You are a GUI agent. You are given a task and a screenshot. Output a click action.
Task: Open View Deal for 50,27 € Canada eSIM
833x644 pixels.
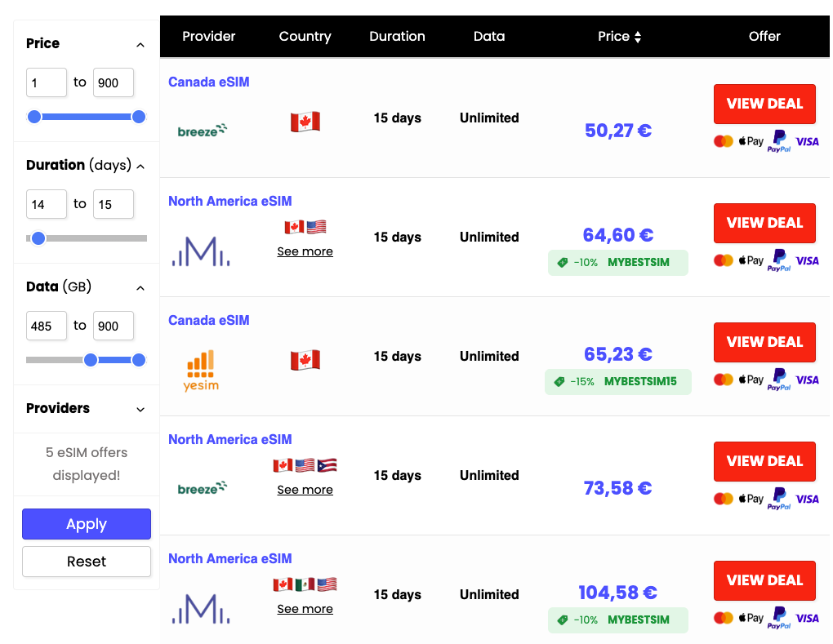click(764, 104)
